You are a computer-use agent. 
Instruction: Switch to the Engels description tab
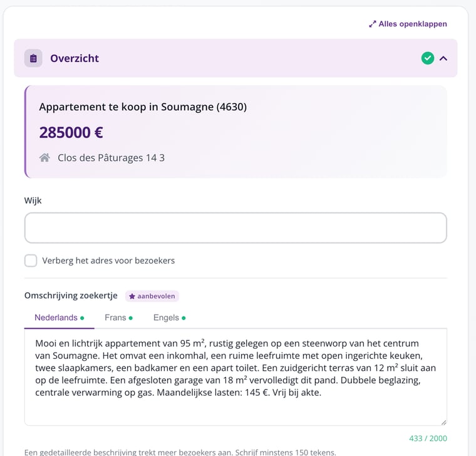point(169,318)
